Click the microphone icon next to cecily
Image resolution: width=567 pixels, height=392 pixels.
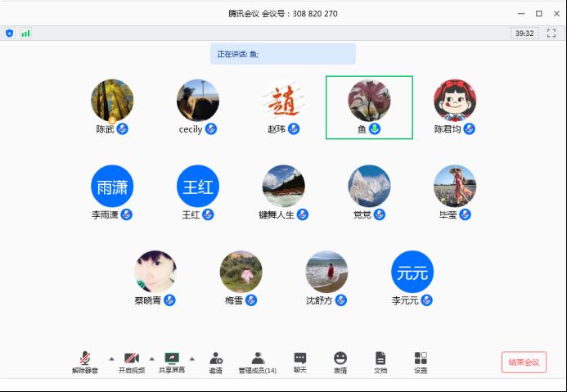coord(211,129)
